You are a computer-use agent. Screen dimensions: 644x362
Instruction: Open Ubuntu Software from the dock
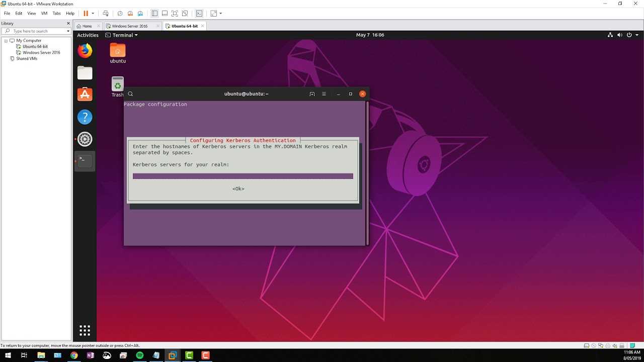point(85,95)
